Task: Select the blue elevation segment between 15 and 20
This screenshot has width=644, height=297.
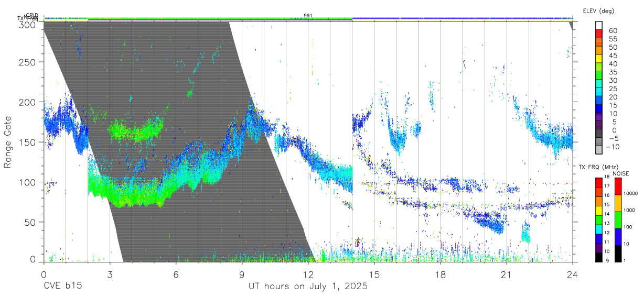Action: [x=599, y=101]
